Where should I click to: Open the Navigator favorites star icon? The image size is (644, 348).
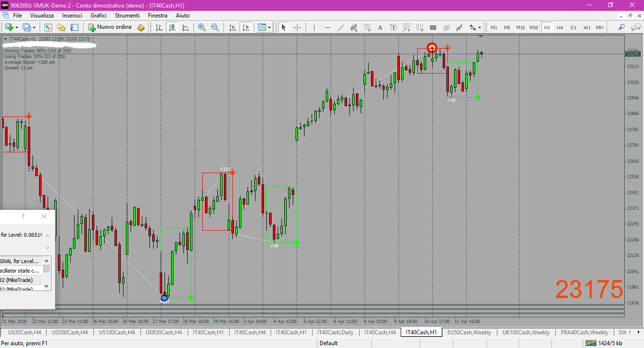[x=61, y=27]
